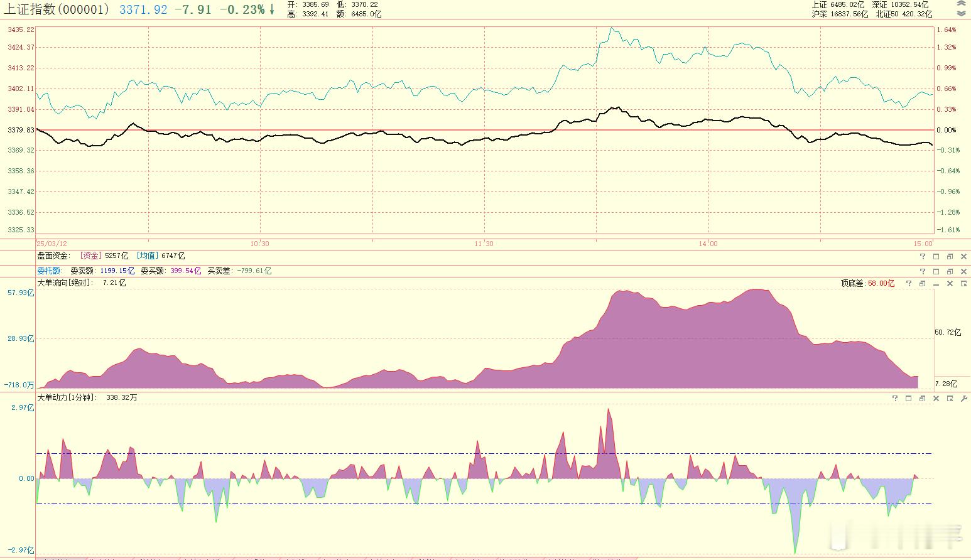Viewport: 971px width, 560px height.
Task: Click the 2.97亿 大单动力 axis label
Action: [x=23, y=407]
